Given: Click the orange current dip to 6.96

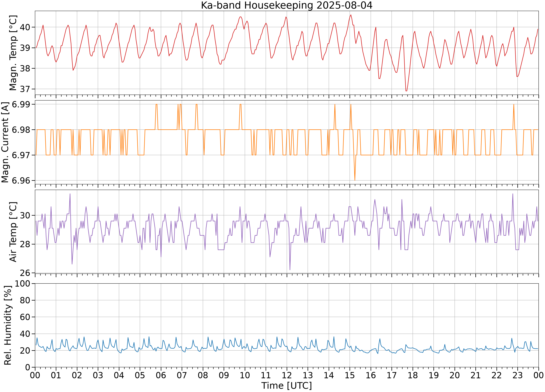Looking at the screenshot, I should (355, 180).
